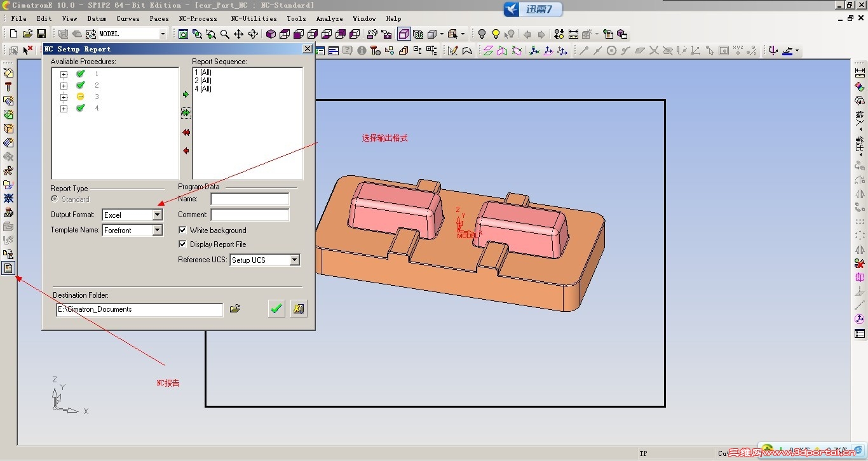Image resolution: width=868 pixels, height=461 pixels.
Task: Select '1 (All)' in Report Sequence
Action: click(x=203, y=72)
